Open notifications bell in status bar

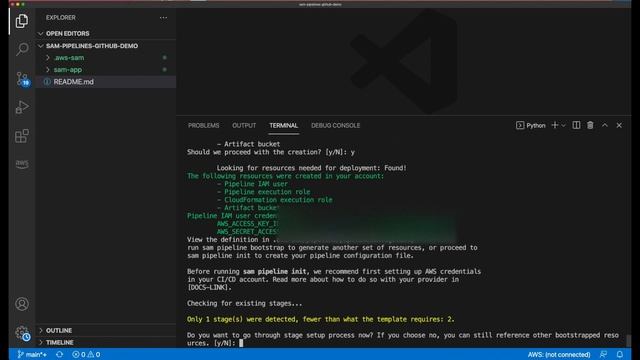620,354
